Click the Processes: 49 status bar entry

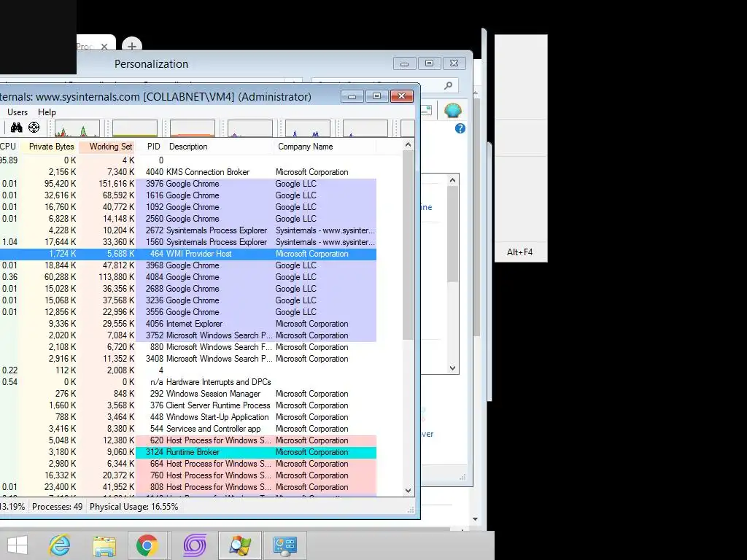click(x=57, y=507)
